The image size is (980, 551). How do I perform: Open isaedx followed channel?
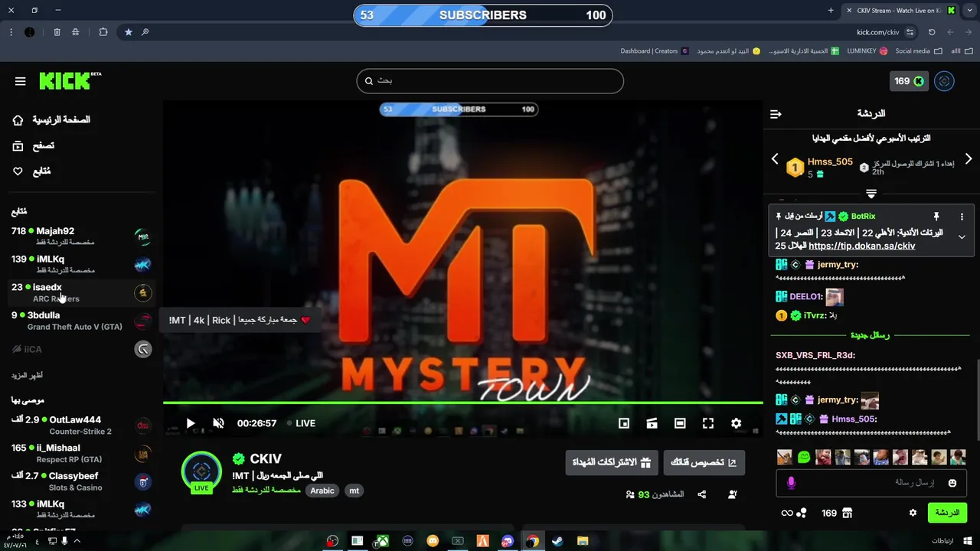click(x=80, y=292)
